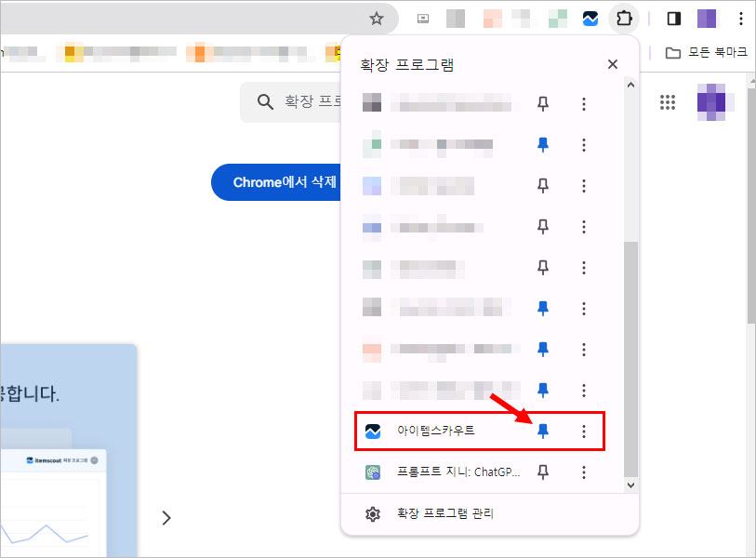Viewport: 756px width, 558px height.
Task: Click the Chrome에서 삭제 button
Action: (x=274, y=182)
